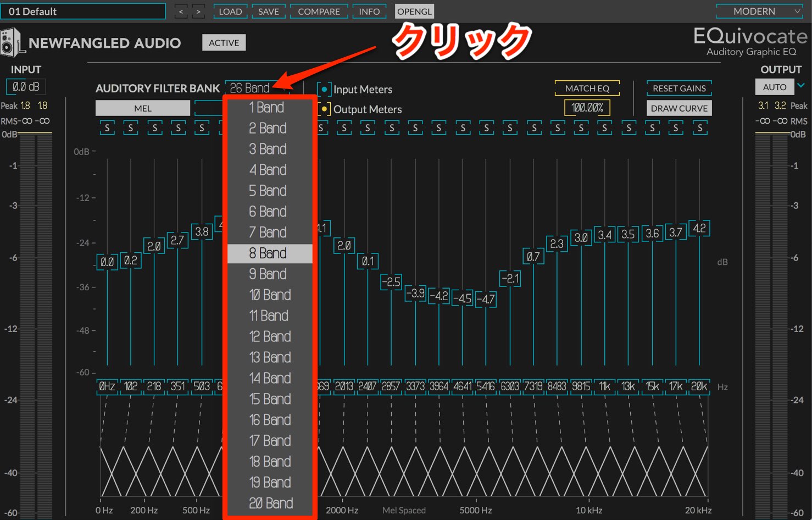Click the 3.0 gain handle at 9815 Hz
Viewport: 812px width, 520px height.
[581, 238]
